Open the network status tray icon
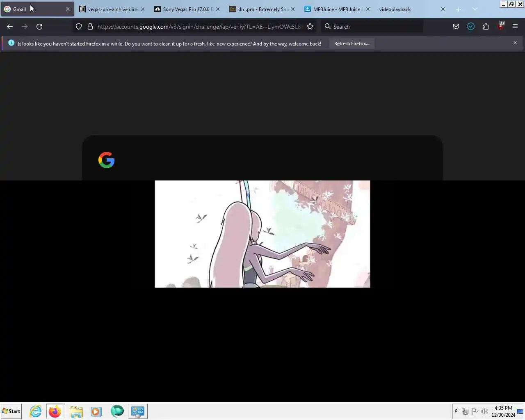The height and width of the screenshot is (420, 525). tap(465, 411)
